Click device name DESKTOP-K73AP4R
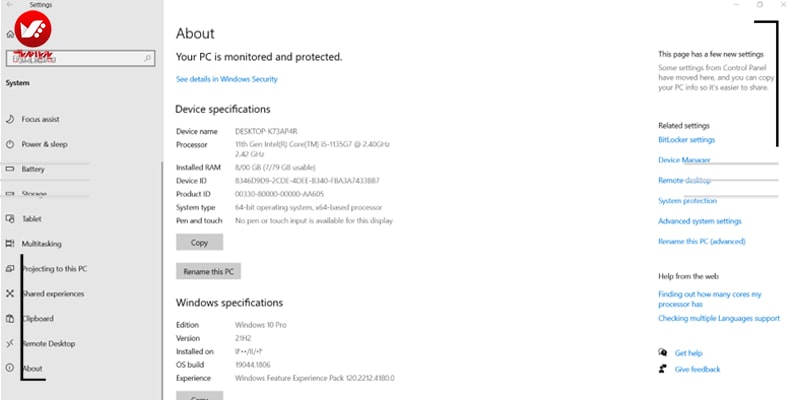 266,132
